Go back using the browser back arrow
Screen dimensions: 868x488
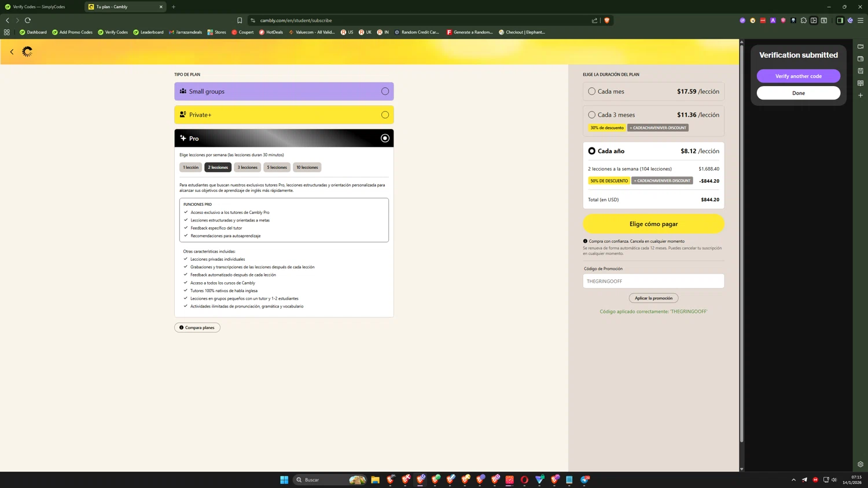click(x=8, y=20)
